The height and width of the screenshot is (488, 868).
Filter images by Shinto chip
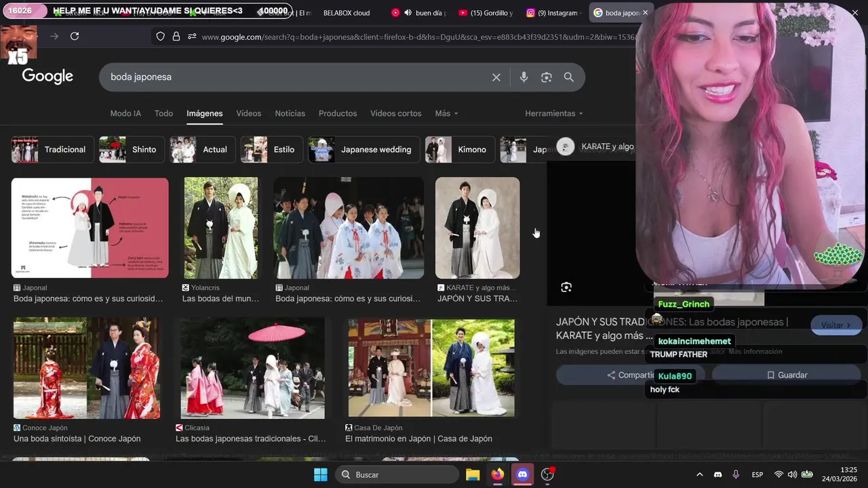point(131,150)
